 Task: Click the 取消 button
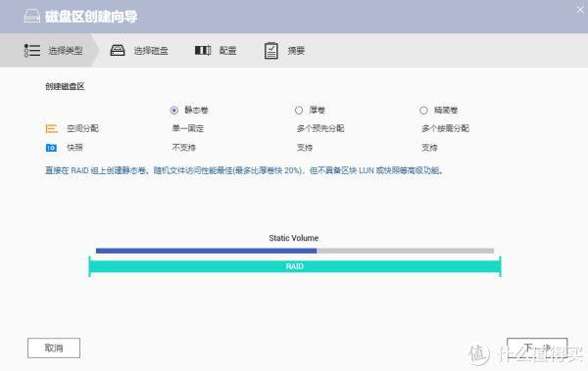click(x=54, y=348)
